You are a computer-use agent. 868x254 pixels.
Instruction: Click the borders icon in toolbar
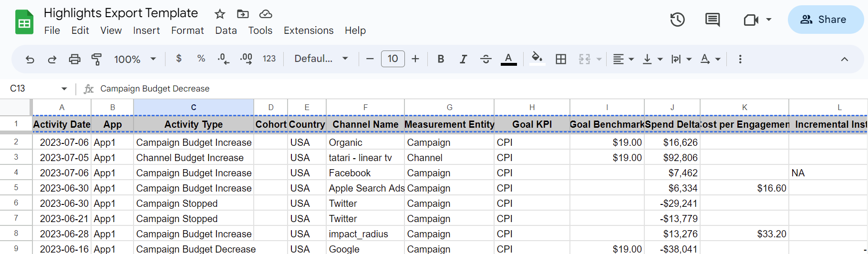click(x=561, y=59)
